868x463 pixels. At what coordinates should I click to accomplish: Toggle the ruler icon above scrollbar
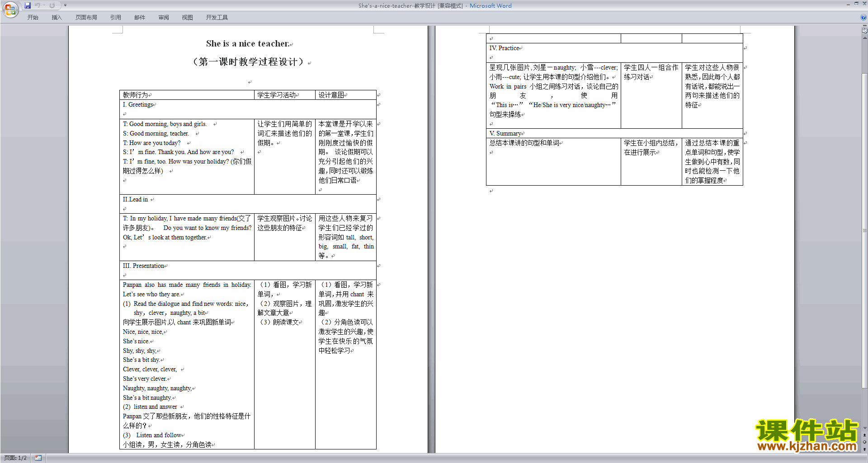[x=864, y=30]
